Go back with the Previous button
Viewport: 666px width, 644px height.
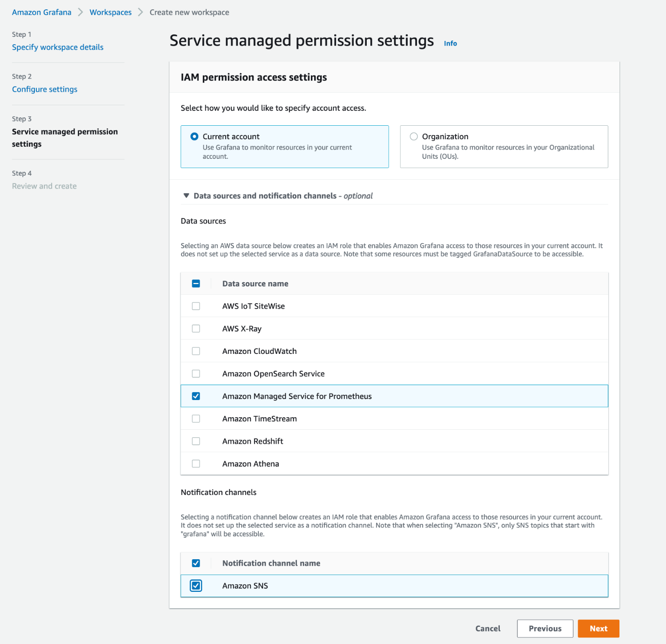(545, 629)
